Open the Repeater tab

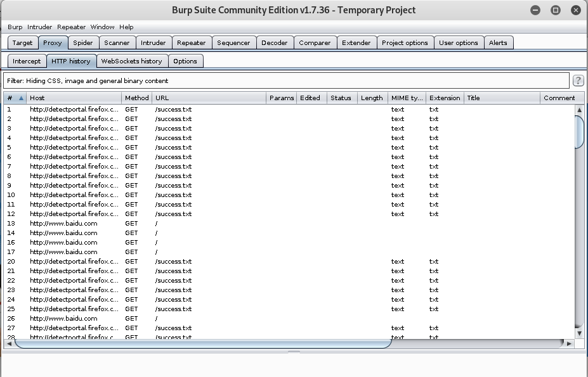192,42
